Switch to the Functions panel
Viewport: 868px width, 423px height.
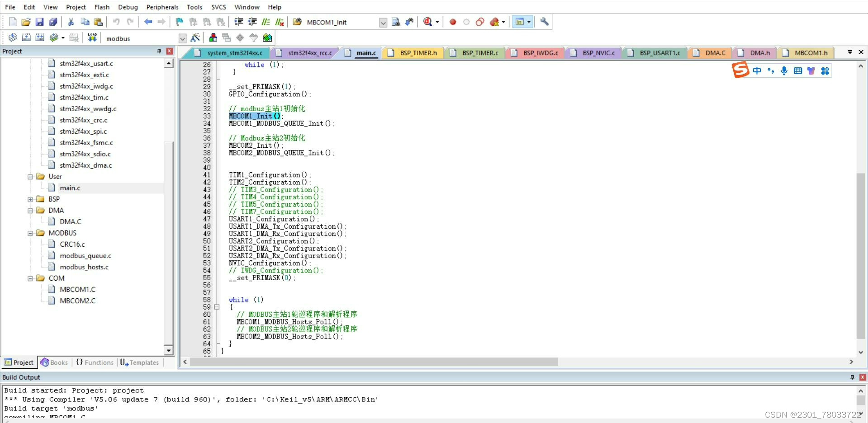click(x=95, y=362)
